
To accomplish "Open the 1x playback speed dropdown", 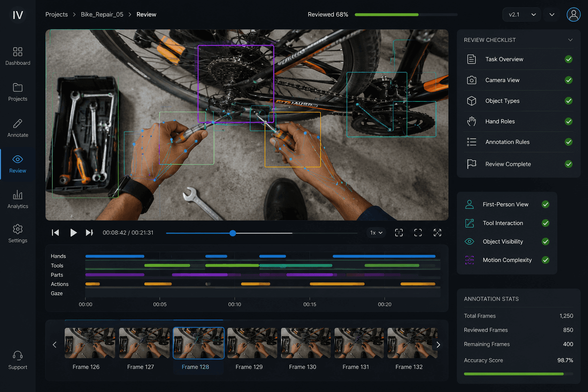I will point(376,233).
